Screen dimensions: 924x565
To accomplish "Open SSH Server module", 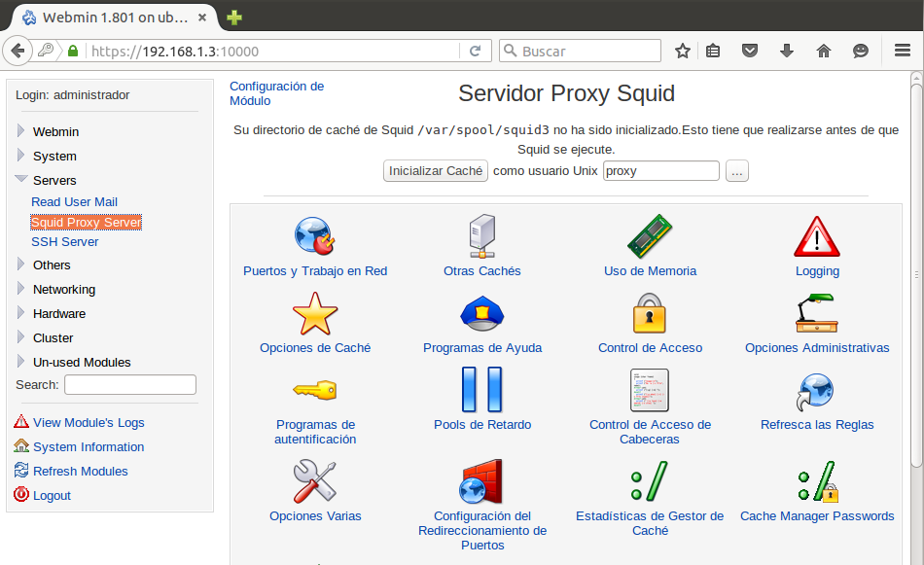I will 65,241.
